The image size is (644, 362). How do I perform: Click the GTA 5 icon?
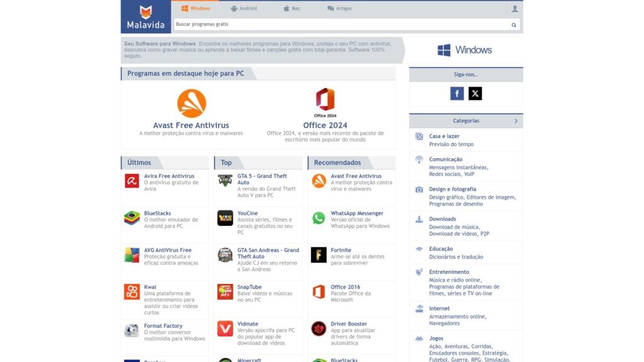click(x=225, y=180)
